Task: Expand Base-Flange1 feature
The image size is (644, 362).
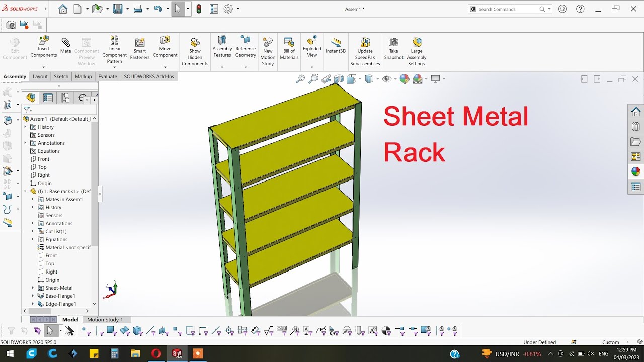Action: 33,296
